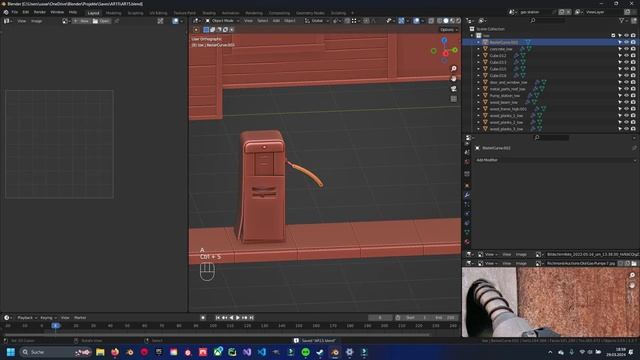
Task: Click the New image button in the image editor
Action: tap(81, 21)
